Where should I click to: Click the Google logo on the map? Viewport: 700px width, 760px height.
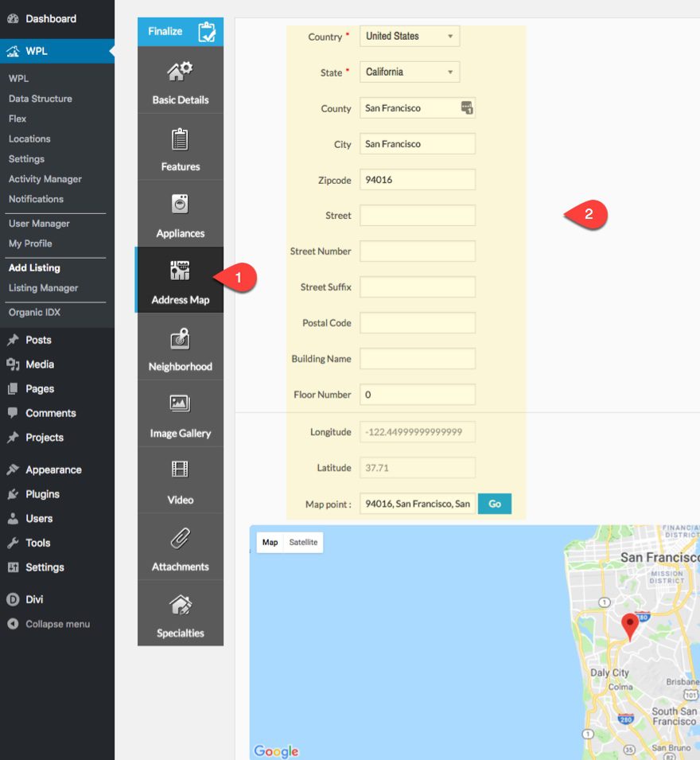coord(275,750)
